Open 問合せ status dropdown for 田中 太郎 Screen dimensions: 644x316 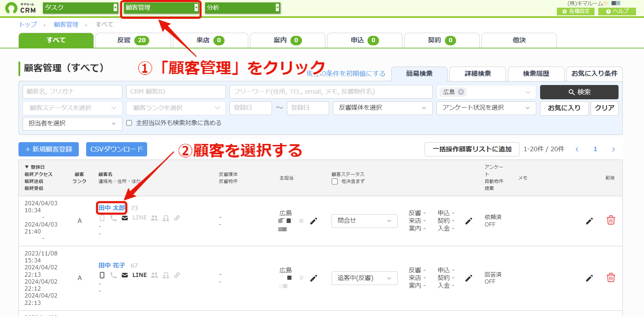pos(364,221)
